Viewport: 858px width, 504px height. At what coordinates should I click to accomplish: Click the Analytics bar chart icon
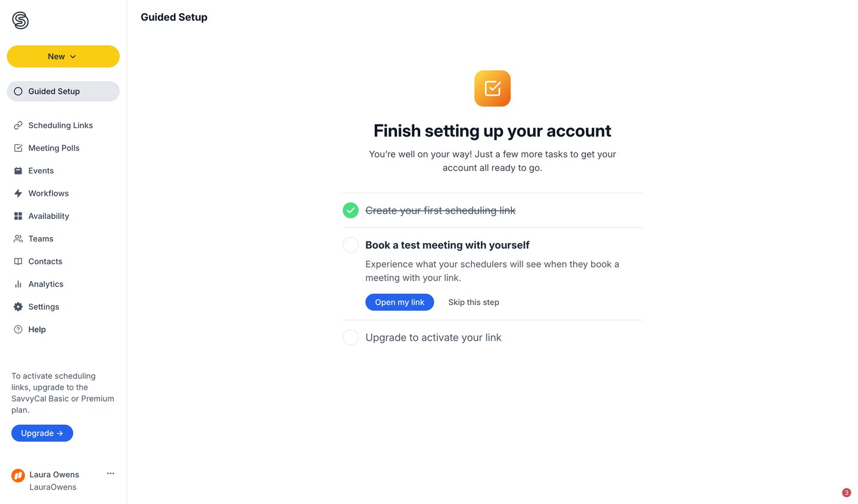18,284
